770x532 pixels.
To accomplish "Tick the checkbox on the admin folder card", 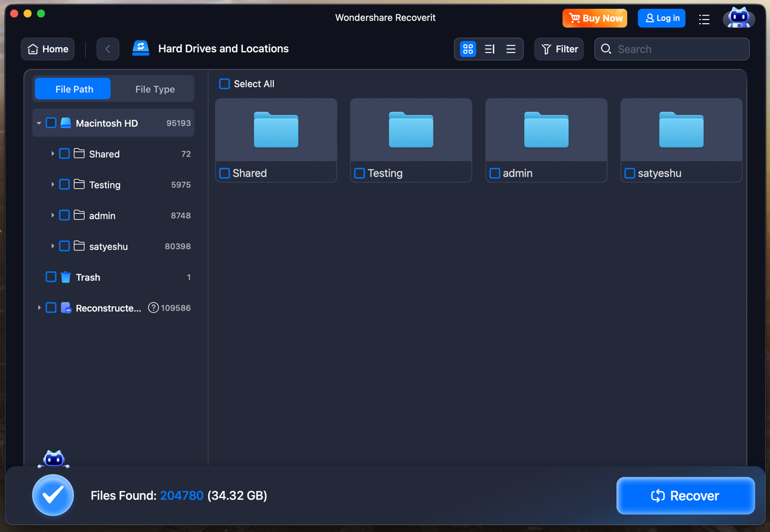I will [x=494, y=173].
